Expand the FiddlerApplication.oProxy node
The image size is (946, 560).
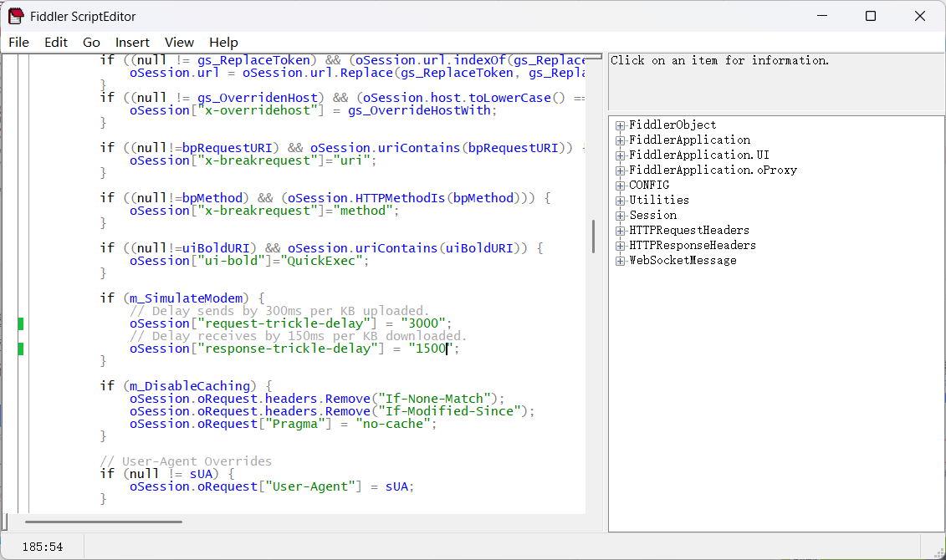click(620, 171)
